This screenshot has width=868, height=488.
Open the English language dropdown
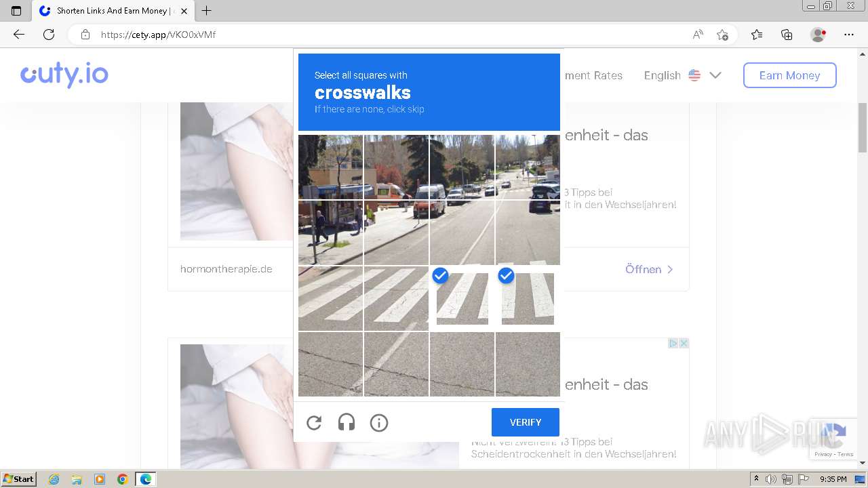pyautogui.click(x=682, y=75)
